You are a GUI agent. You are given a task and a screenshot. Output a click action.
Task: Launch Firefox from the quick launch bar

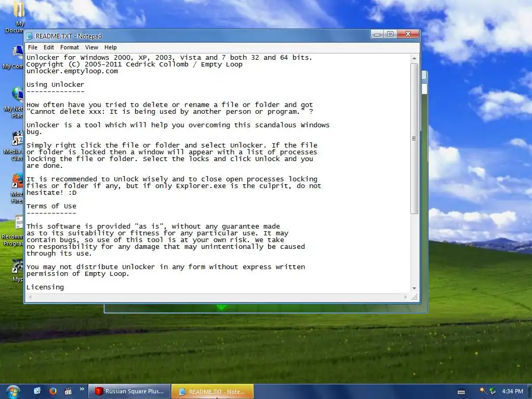click(52, 391)
